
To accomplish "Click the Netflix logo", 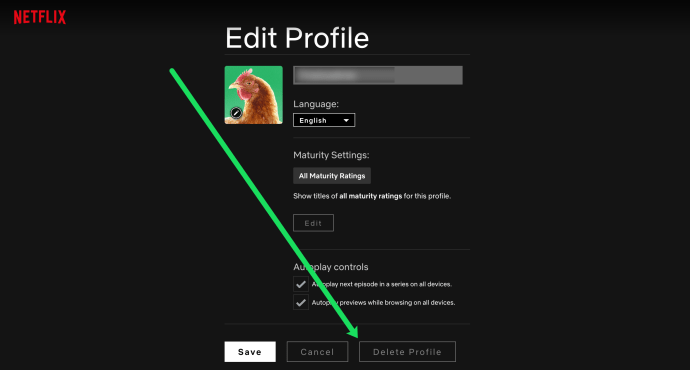I will coord(40,17).
